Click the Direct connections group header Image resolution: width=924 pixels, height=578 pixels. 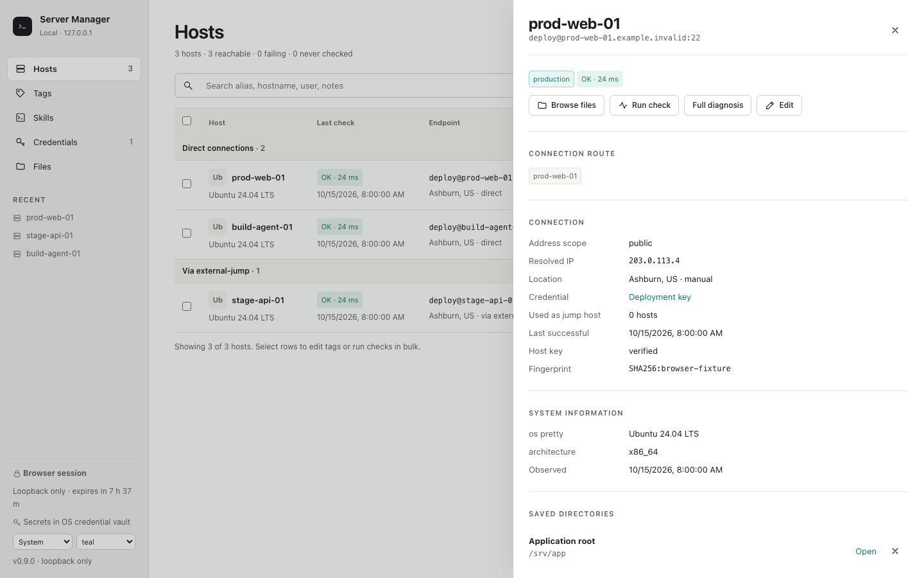point(344,148)
